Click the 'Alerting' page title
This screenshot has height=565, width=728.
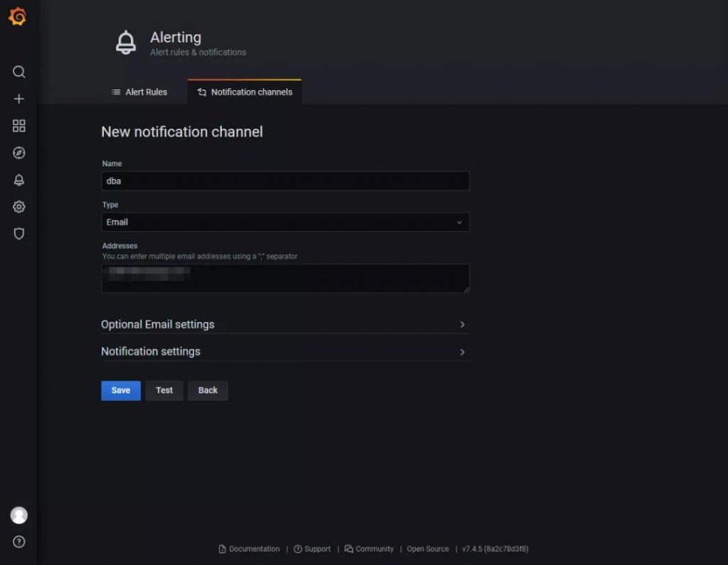(176, 37)
